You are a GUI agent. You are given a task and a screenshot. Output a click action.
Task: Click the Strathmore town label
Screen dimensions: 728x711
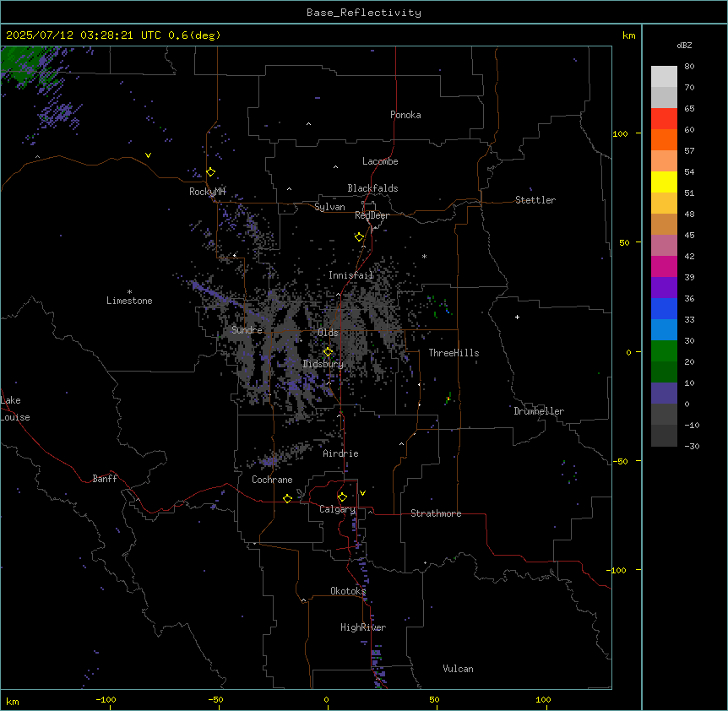click(x=436, y=513)
